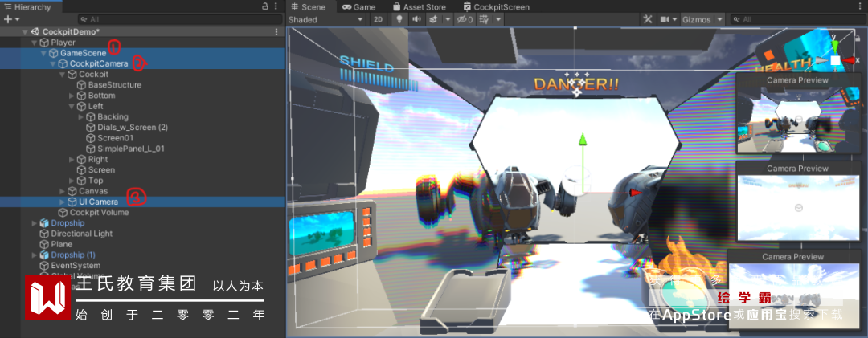Open the Shaded draw mode dropdown
The height and width of the screenshot is (338, 868).
pyautogui.click(x=326, y=19)
